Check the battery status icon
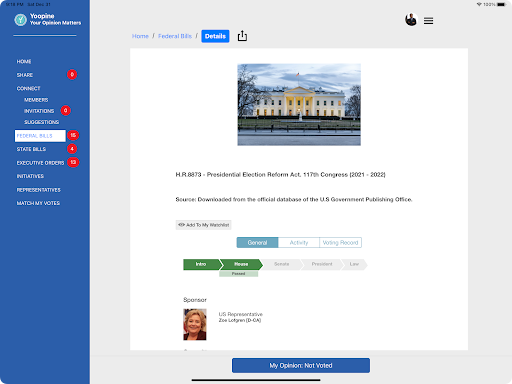 (501, 4)
